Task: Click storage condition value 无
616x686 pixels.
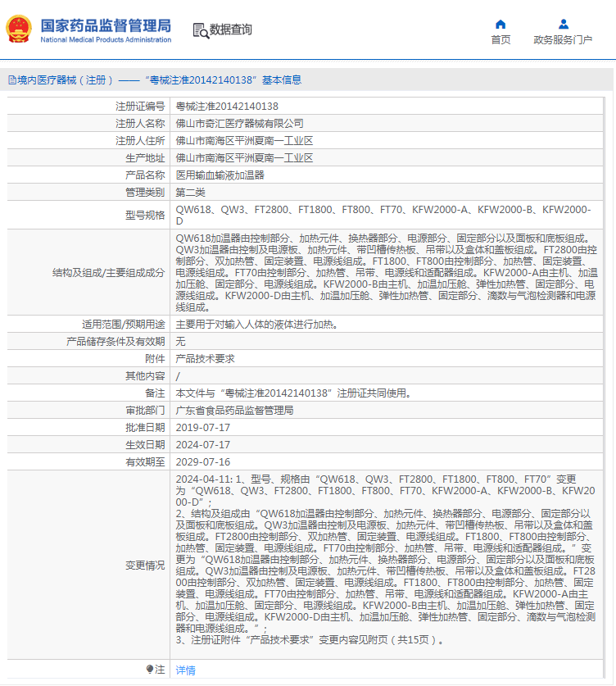Action: coord(180,342)
